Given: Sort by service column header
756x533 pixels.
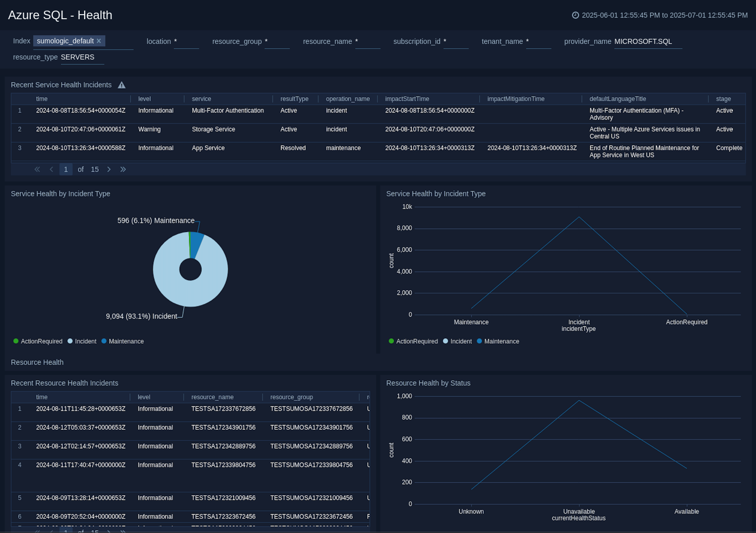Looking at the screenshot, I should (x=202, y=99).
